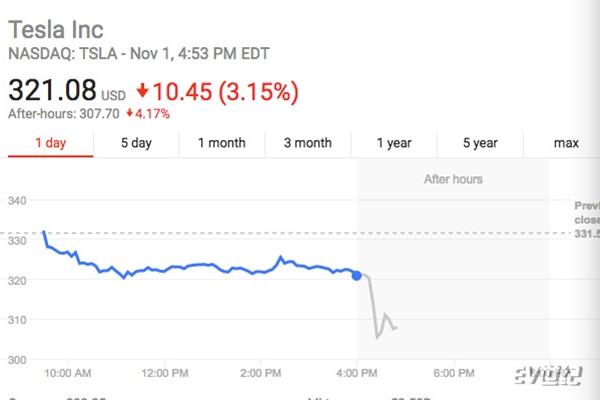Click the After-hours 307.70 text
Viewport: 600px width, 400px height.
[x=64, y=114]
